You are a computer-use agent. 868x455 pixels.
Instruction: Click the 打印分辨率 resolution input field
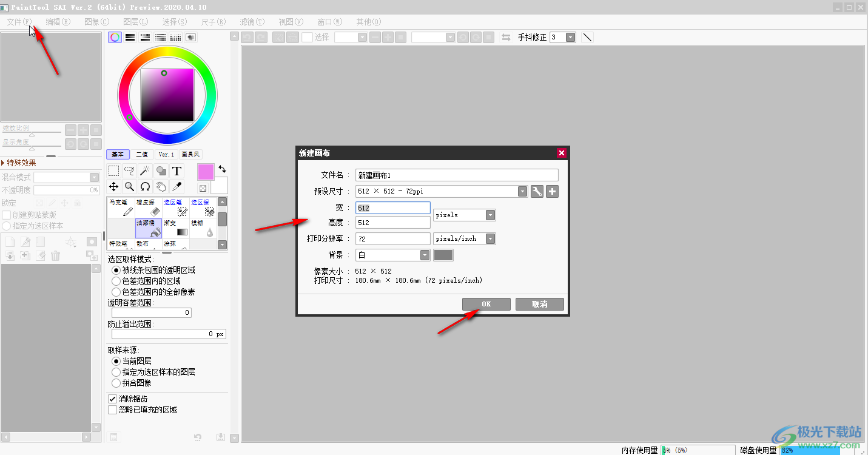(x=393, y=239)
